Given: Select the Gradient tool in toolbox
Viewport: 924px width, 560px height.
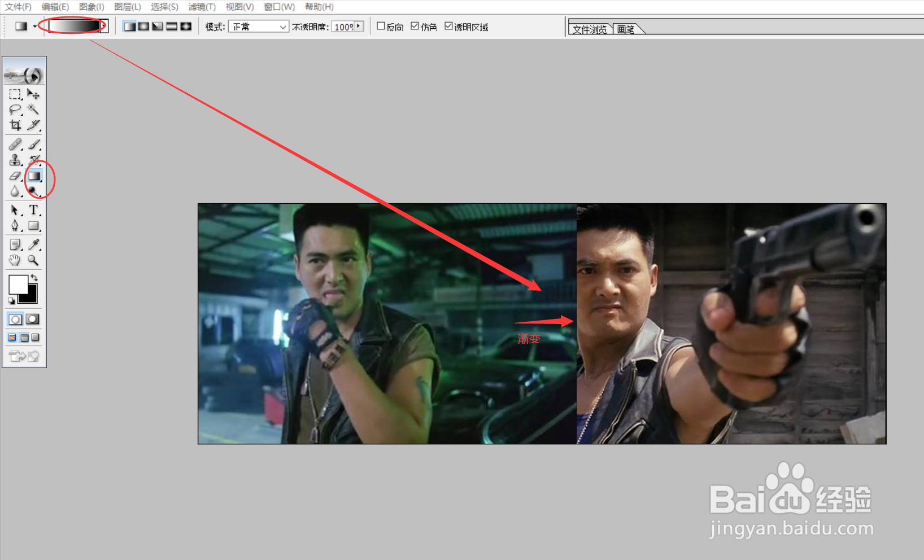Looking at the screenshot, I should 34,176.
